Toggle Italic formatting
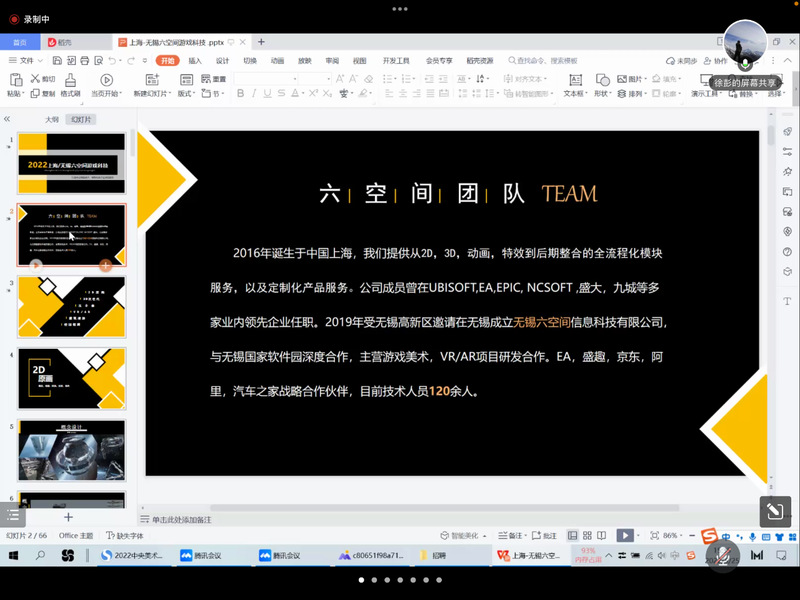The width and height of the screenshot is (800, 600). click(254, 93)
